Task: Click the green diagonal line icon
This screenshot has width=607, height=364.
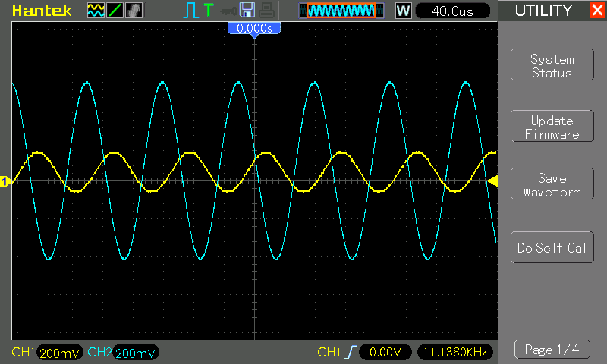Action: [115, 11]
